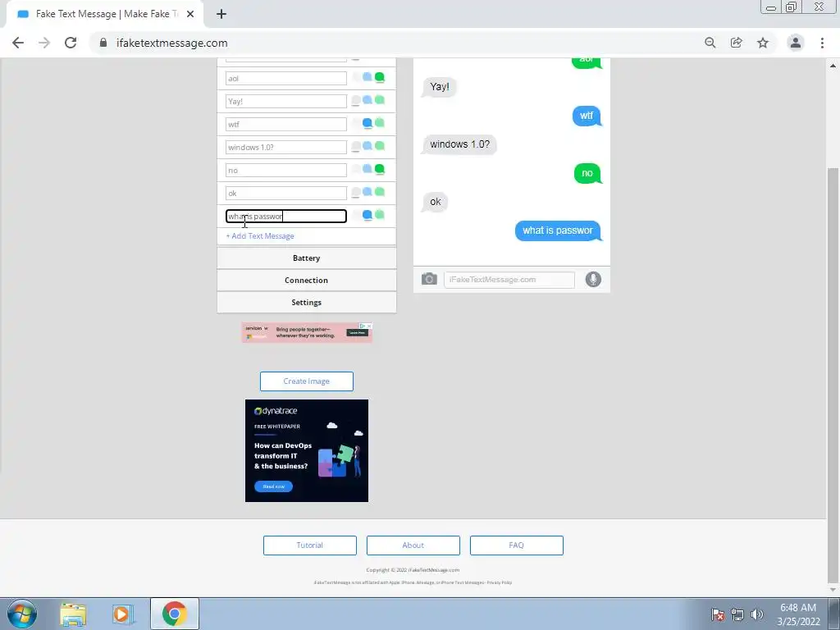Choose green bubble for the 'wtf' row
The width and height of the screenshot is (840, 630).
coord(380,124)
